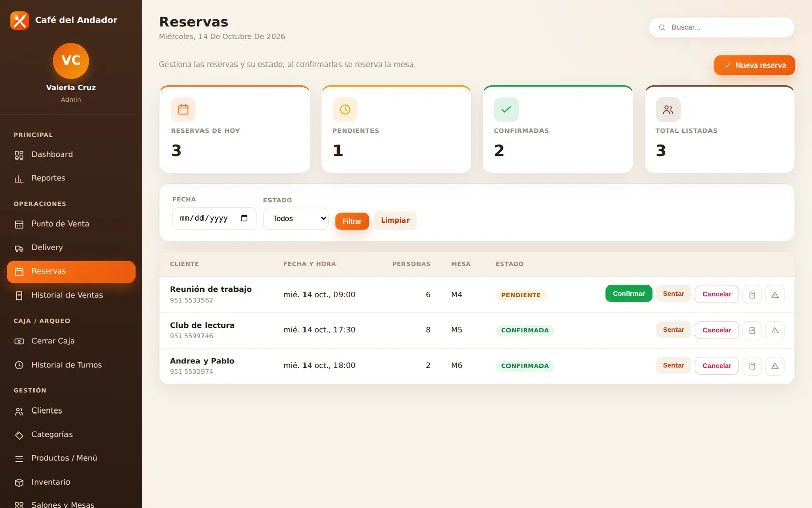
Task: Select Historial de Ventas menu item
Action: (71, 295)
